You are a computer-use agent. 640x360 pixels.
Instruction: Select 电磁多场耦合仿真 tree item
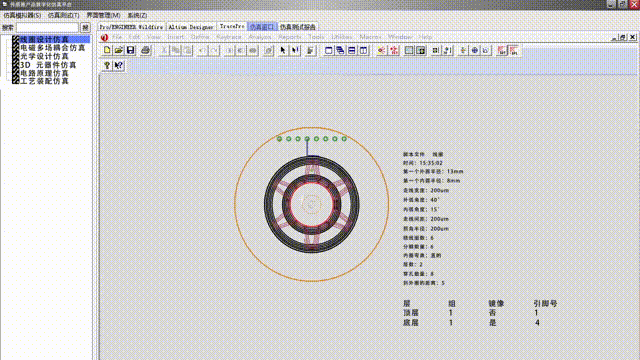(53, 48)
